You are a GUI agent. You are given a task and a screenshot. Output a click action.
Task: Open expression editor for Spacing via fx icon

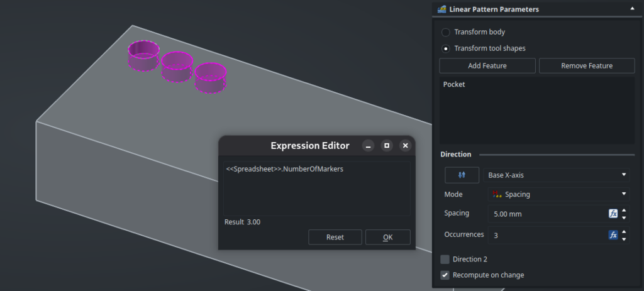coord(613,214)
